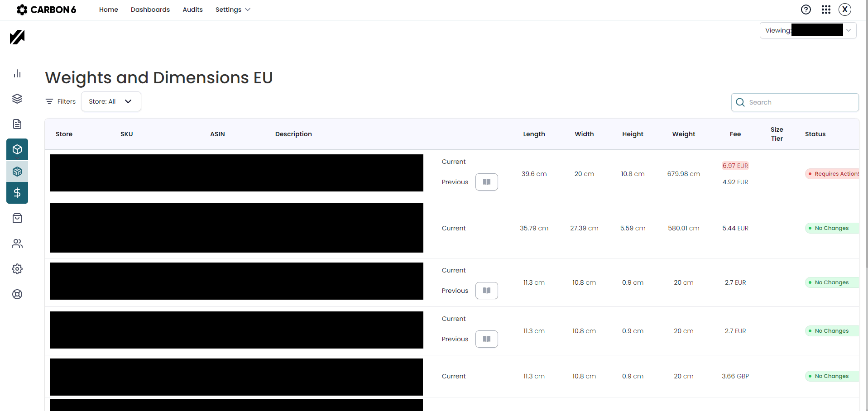Click No Changes badge on 3.66 GBP row
Image resolution: width=868 pixels, height=411 pixels.
(832, 376)
